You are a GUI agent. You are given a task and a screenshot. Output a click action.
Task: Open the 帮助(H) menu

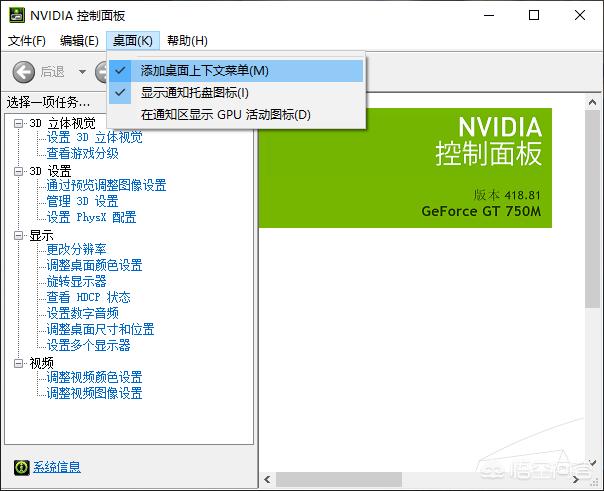tap(187, 40)
